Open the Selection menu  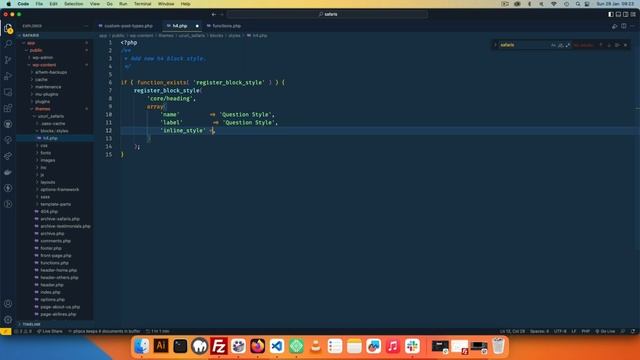point(73,4)
